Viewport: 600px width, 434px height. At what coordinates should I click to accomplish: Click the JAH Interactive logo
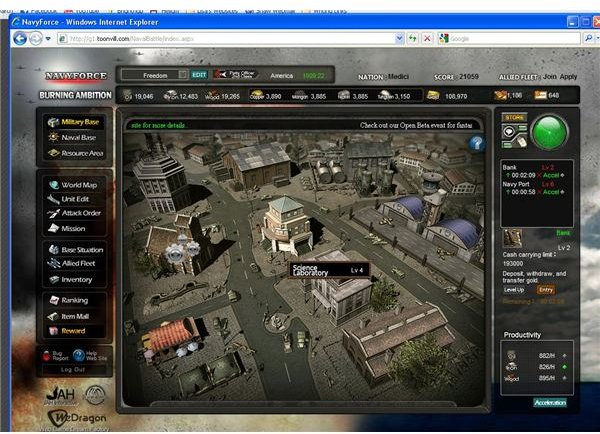click(60, 395)
